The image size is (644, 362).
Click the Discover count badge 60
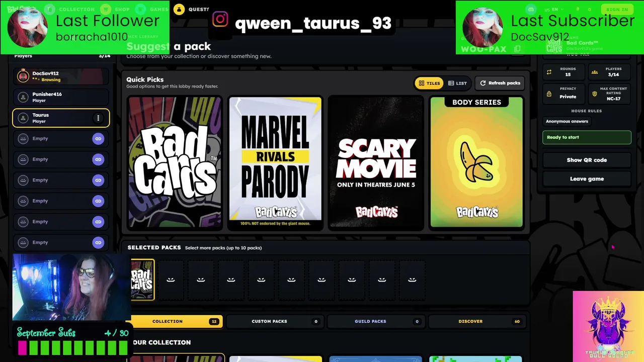pos(517,321)
